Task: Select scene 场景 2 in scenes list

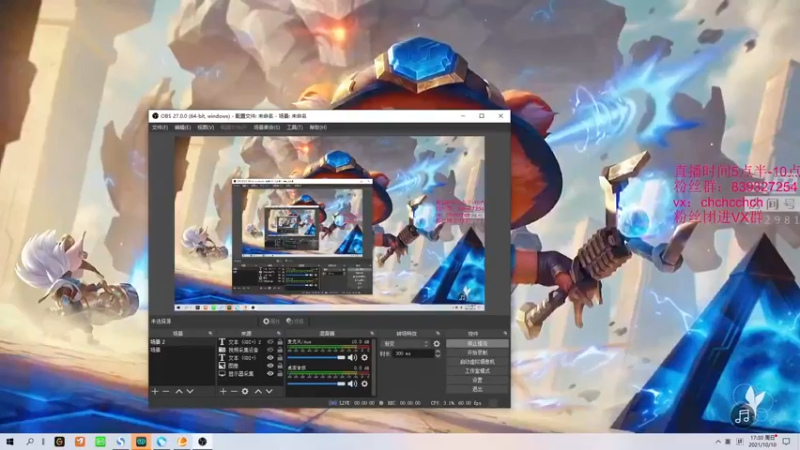Action: point(182,342)
